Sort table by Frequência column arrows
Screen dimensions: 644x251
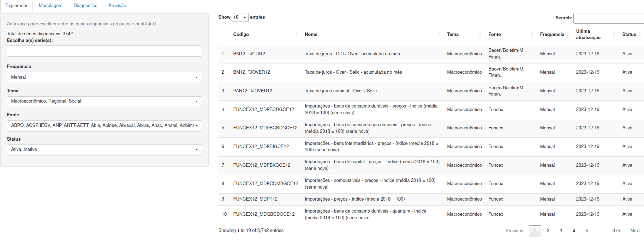(x=568, y=35)
